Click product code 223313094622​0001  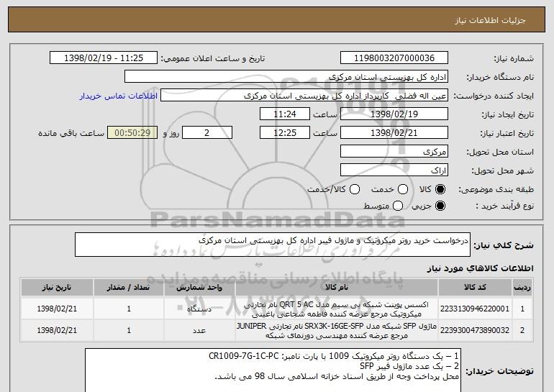(475, 309)
